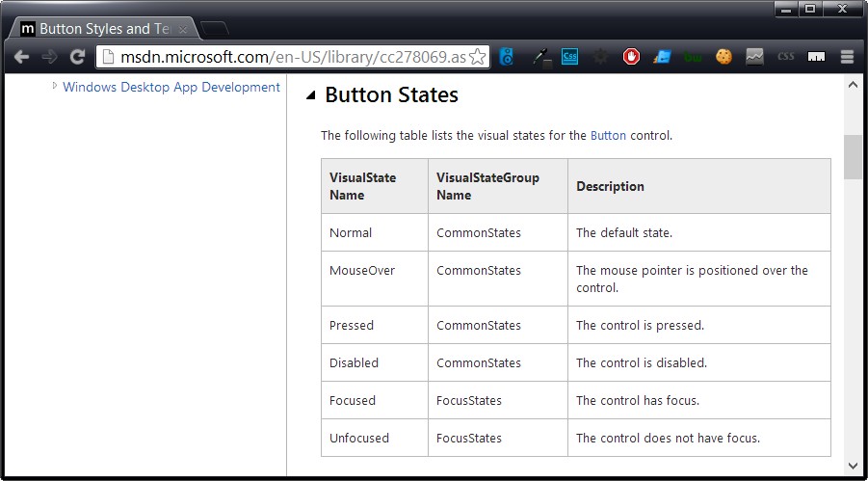Open the cookie extension icon
The width and height of the screenshot is (868, 481).
point(723,57)
